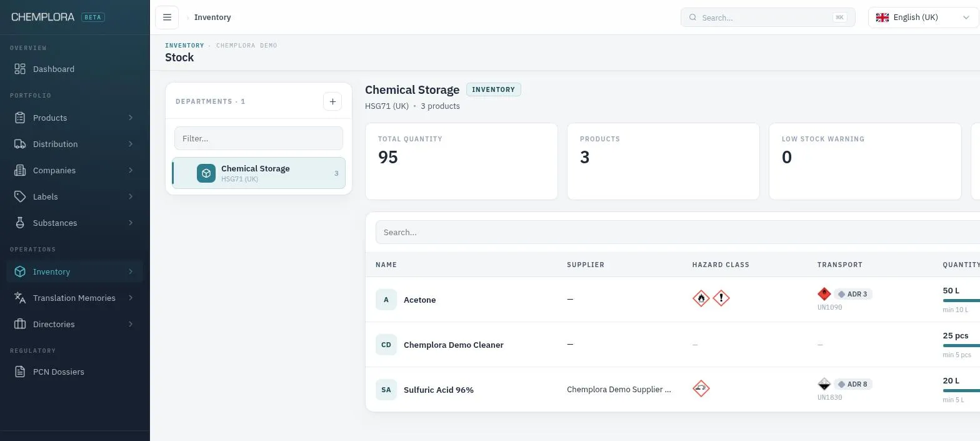Sort by NAME column header
The width and height of the screenshot is (980, 441).
(386, 265)
